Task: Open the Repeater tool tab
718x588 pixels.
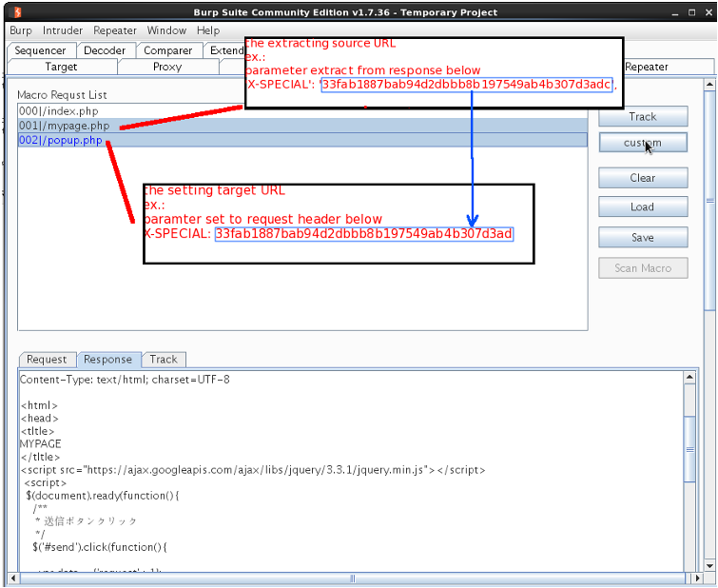Action: (x=646, y=67)
